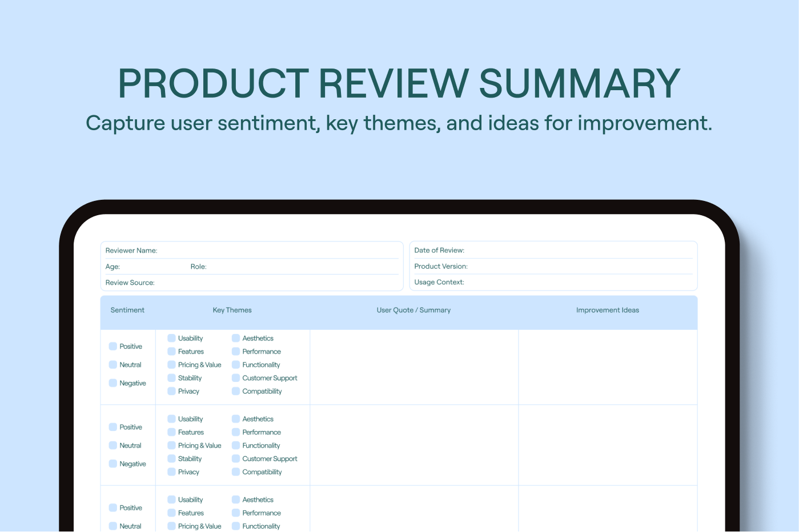Click the first User Quote / Summary cell
This screenshot has width=799, height=532.
[x=414, y=367]
